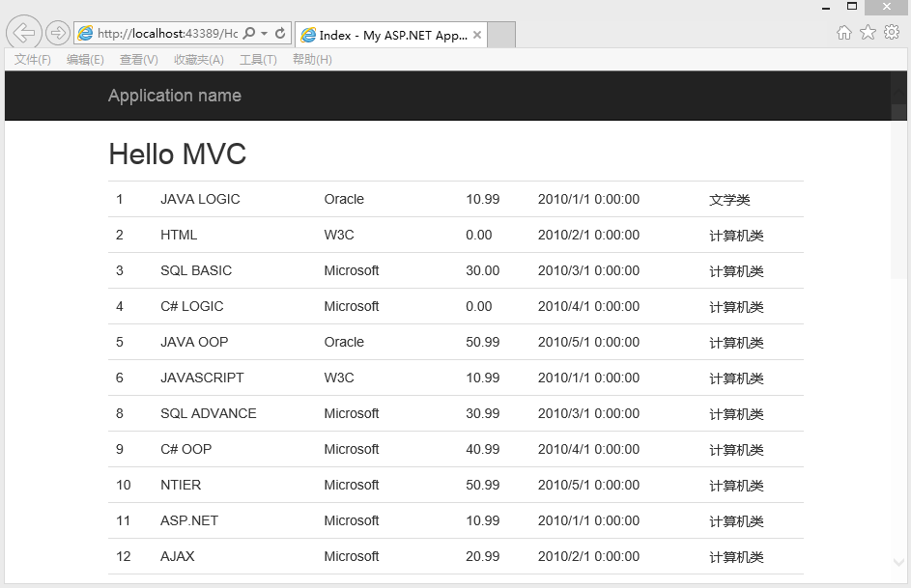Select the C# OOP cell
Viewport: 911px width, 588px height.
(x=185, y=449)
